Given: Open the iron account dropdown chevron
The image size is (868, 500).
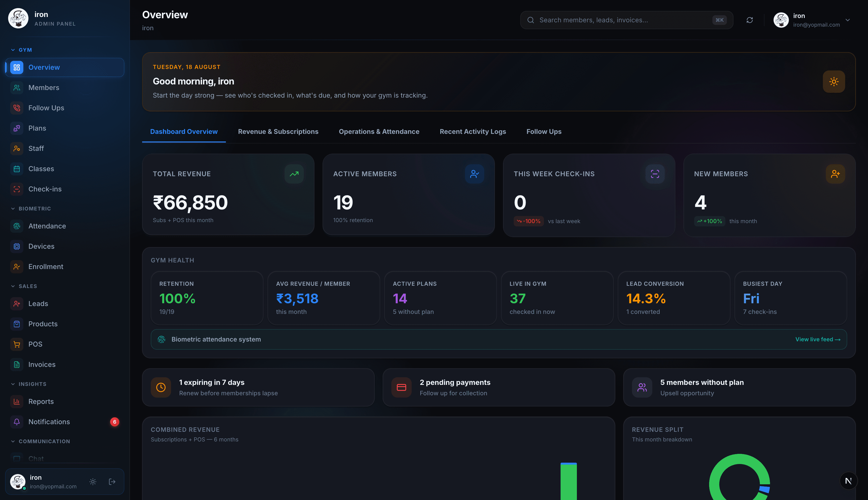Looking at the screenshot, I should 848,20.
